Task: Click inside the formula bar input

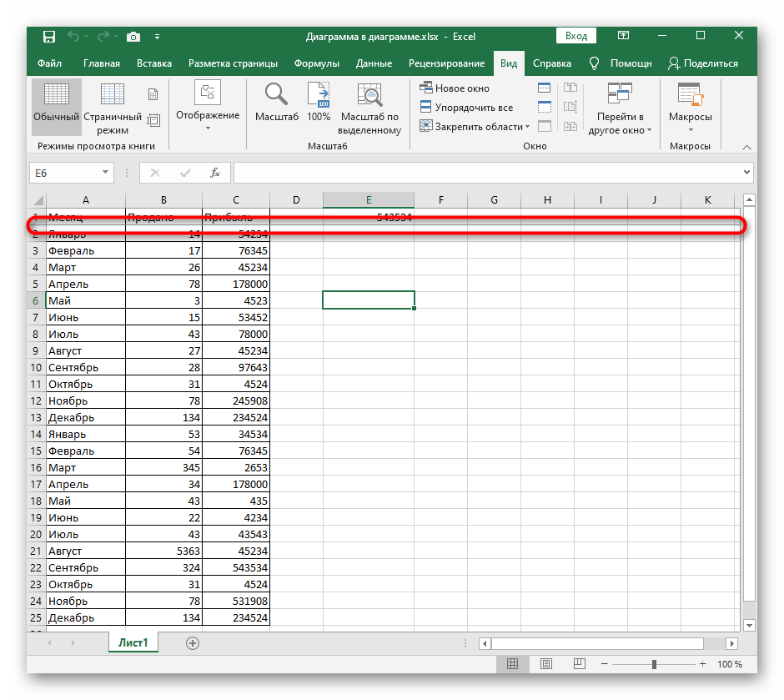Action: (x=488, y=173)
